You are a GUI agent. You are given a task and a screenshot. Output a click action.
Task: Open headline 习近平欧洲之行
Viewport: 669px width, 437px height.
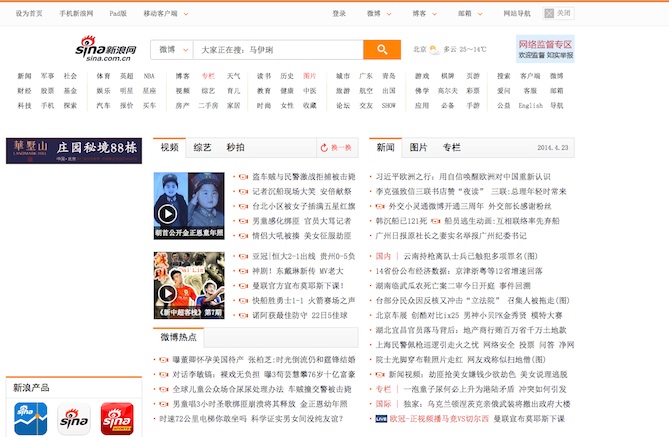click(463, 177)
